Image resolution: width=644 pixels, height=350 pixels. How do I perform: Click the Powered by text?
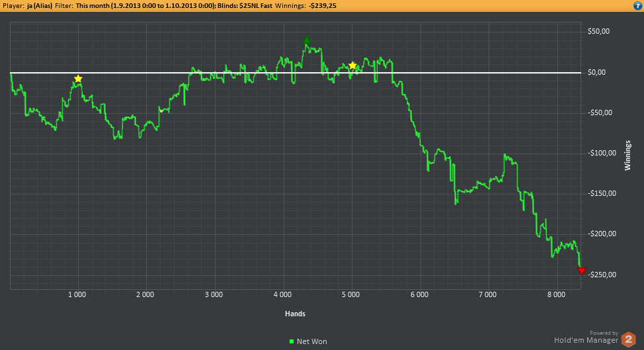coord(604,333)
